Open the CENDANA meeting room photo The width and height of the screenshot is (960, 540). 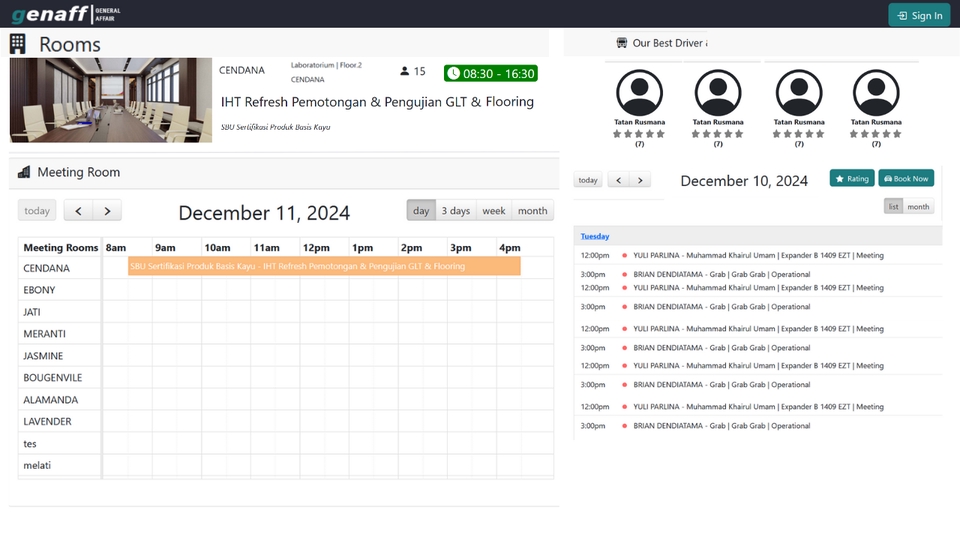pos(111,100)
